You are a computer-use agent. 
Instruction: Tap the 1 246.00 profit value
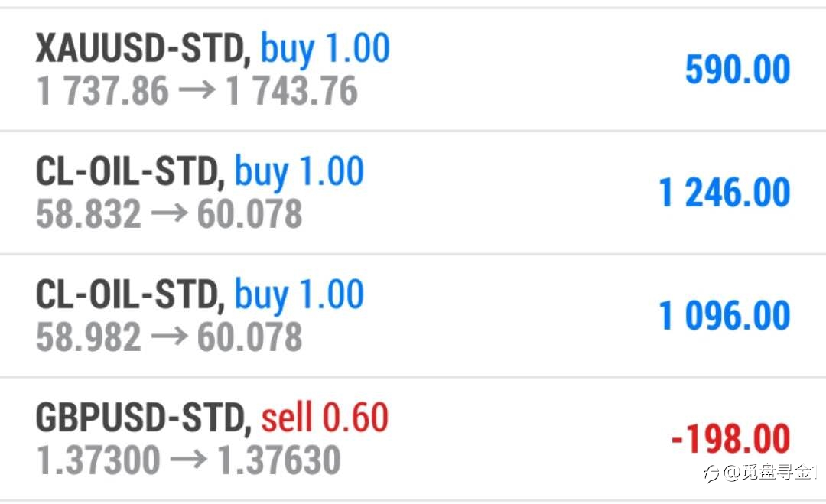[x=725, y=193]
